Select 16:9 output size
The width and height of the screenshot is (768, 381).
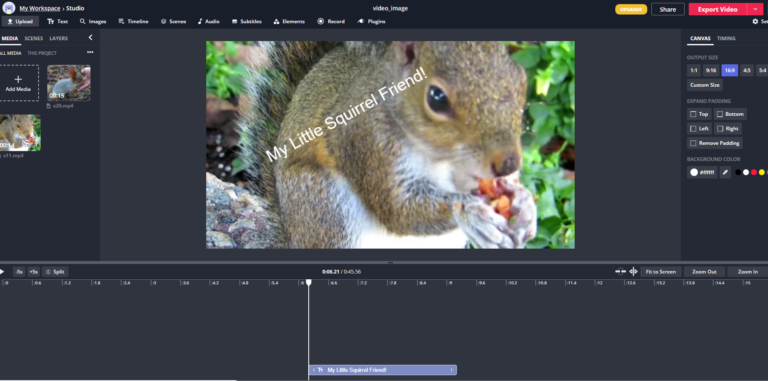click(x=730, y=71)
